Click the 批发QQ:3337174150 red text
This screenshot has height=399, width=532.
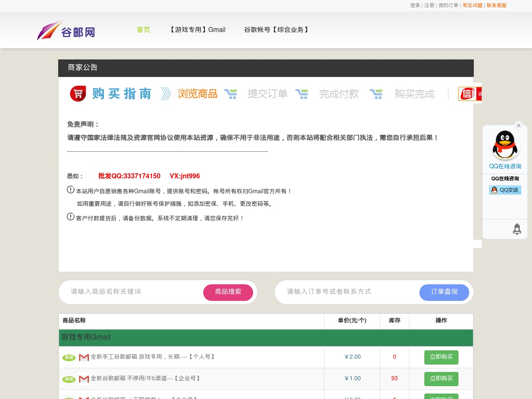click(x=129, y=176)
